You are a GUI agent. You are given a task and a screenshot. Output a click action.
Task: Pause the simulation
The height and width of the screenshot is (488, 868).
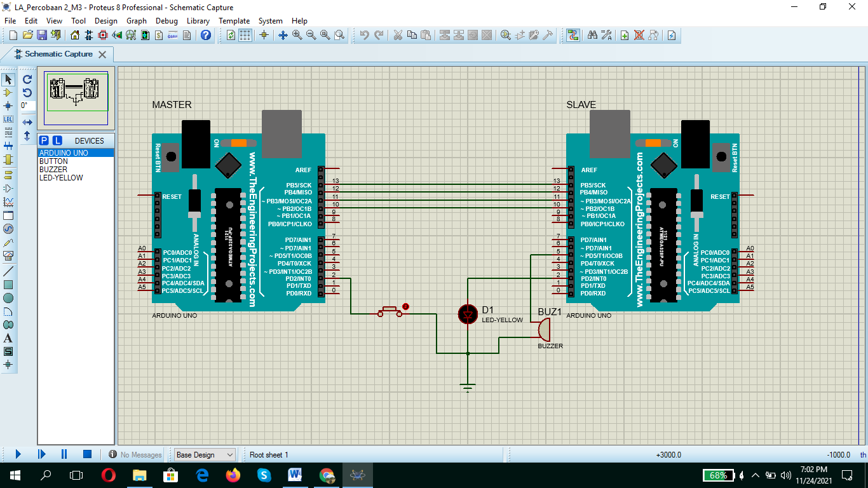coord(64,454)
